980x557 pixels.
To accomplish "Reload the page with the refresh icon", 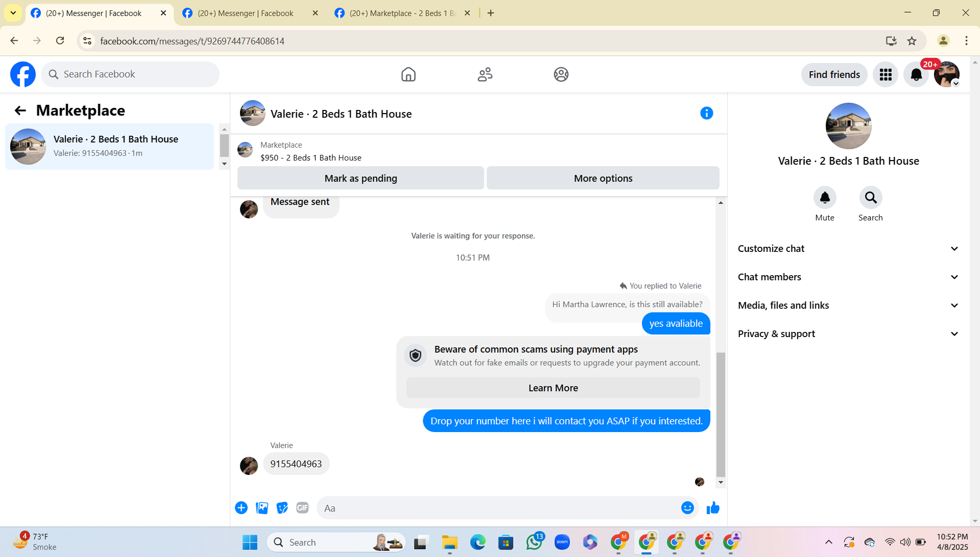I will point(60,41).
